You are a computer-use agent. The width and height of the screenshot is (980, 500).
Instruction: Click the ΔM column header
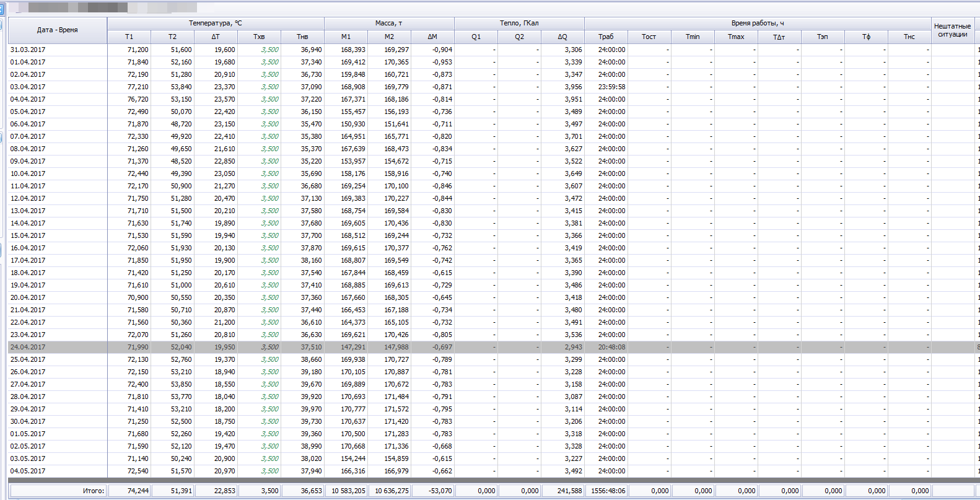click(x=432, y=37)
